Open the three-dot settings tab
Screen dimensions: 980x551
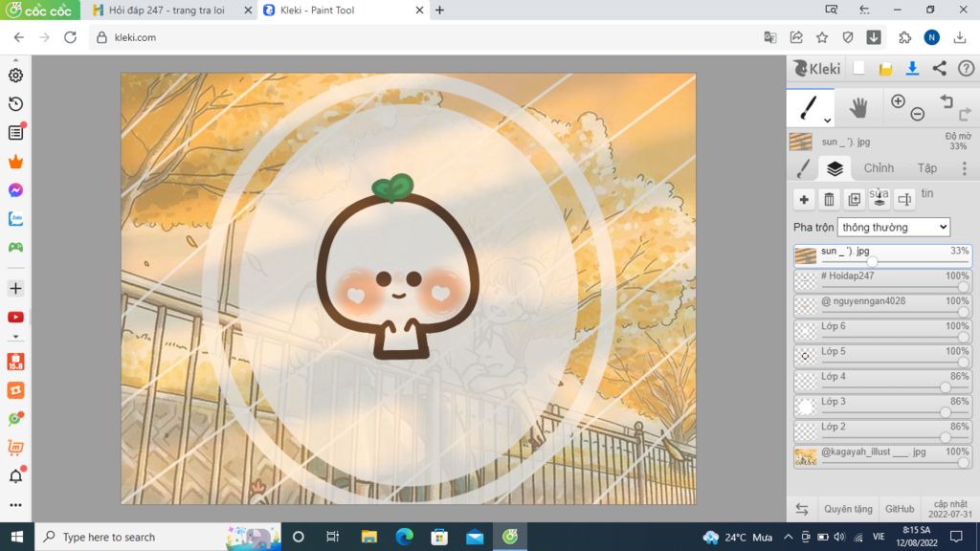pos(965,168)
